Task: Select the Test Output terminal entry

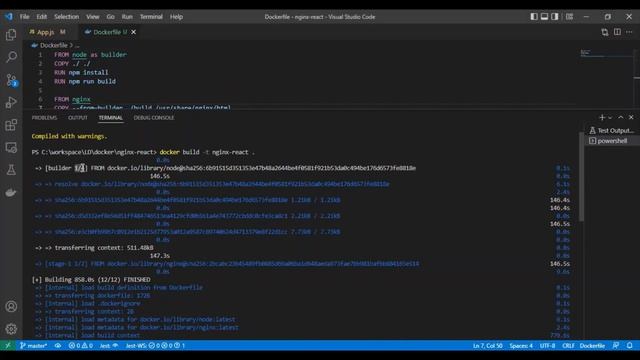Action: coord(612,131)
